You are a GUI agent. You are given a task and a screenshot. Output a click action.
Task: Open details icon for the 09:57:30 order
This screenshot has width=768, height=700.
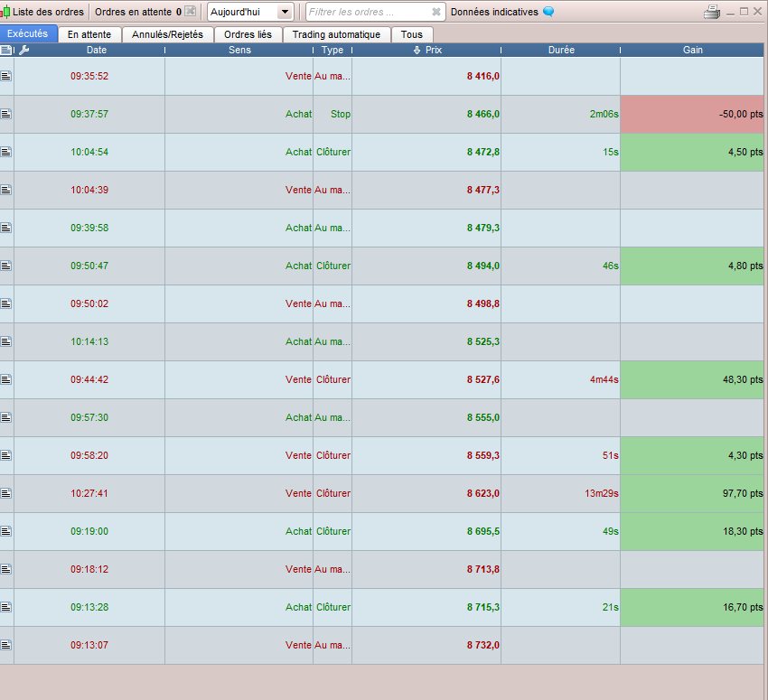(6, 417)
